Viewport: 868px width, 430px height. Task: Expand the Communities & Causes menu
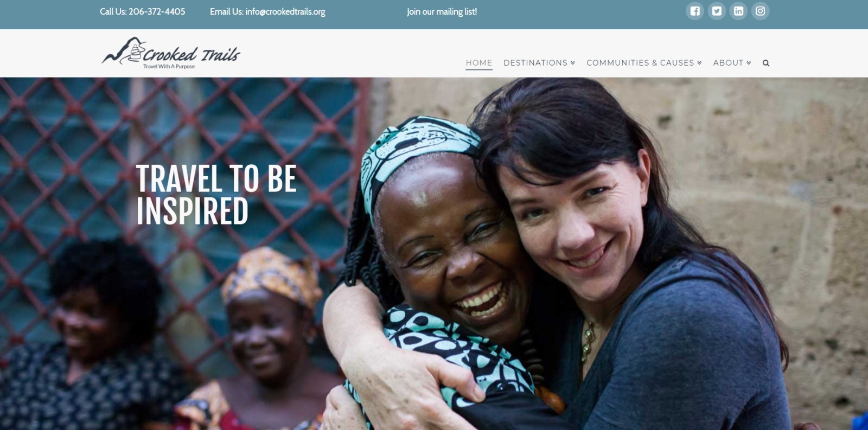click(644, 63)
